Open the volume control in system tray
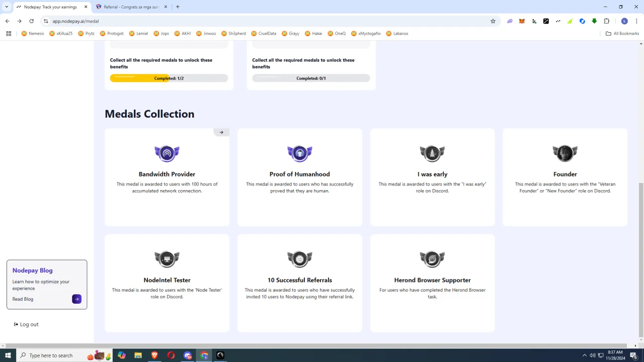 click(592, 355)
